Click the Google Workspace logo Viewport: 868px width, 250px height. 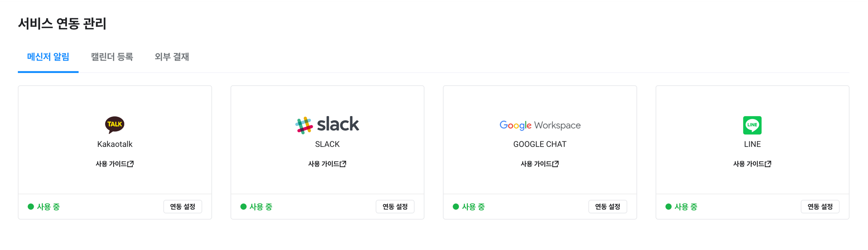pos(540,125)
